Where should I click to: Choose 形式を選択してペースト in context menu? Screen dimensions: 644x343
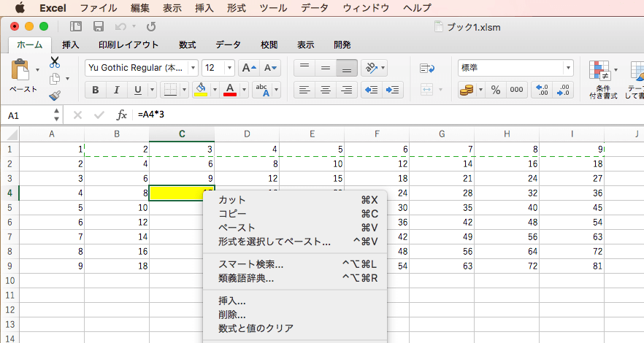(295, 242)
